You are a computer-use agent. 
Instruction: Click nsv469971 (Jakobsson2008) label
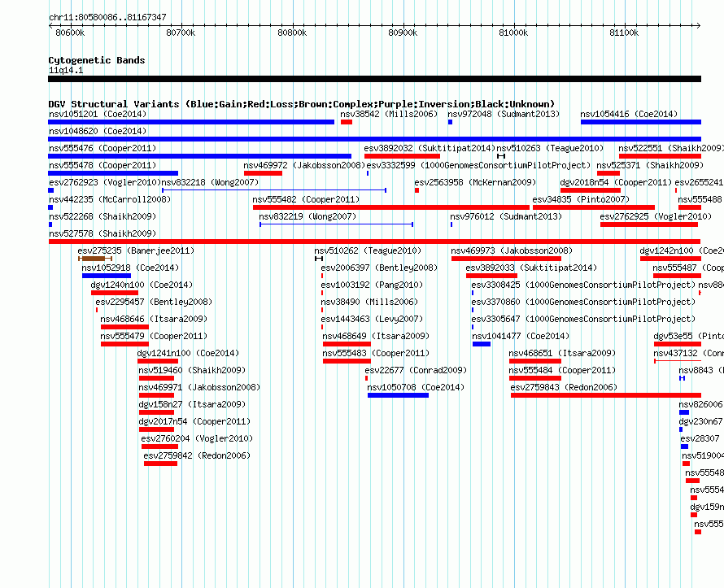199,387
